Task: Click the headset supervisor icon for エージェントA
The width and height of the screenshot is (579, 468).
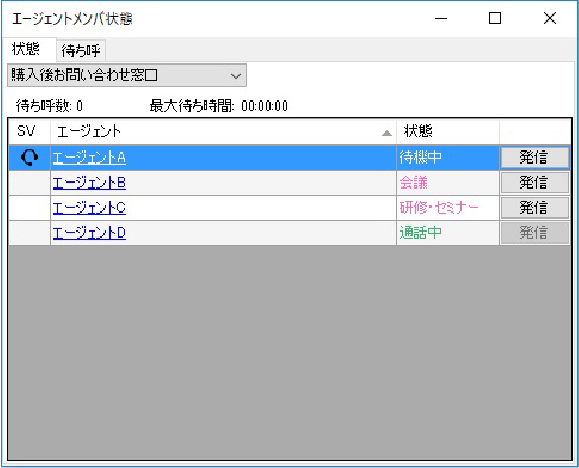Action: click(29, 158)
